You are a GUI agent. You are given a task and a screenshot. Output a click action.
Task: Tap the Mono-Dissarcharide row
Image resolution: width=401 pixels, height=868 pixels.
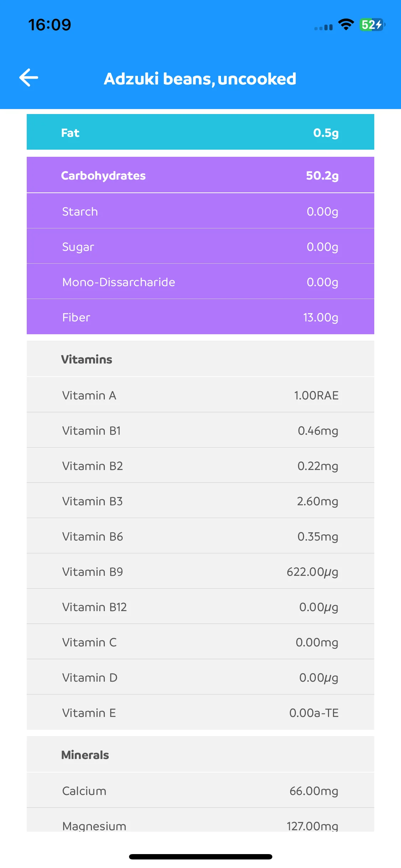(200, 281)
